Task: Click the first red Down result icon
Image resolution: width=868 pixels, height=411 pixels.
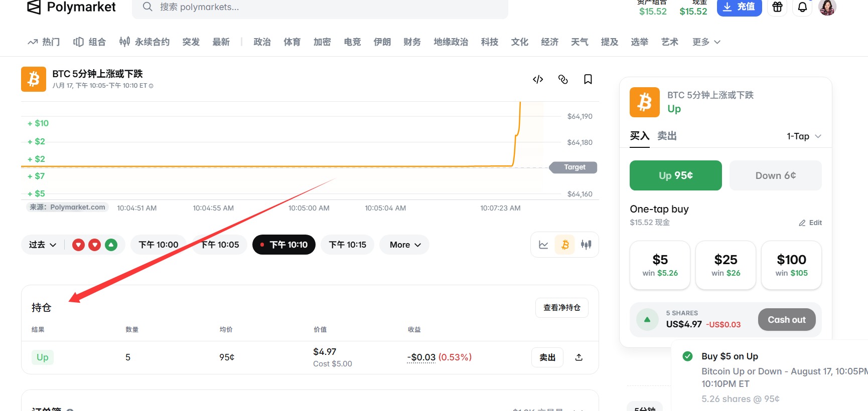Action: [x=78, y=245]
